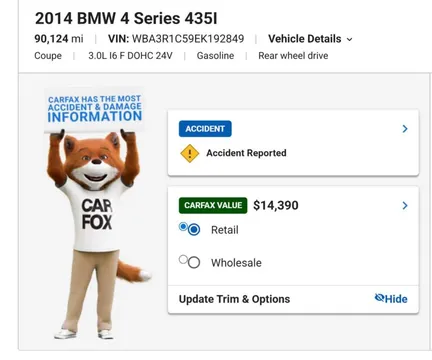Open accident details with right chevron arrow
Screen dimensions: 432x360
click(405, 129)
